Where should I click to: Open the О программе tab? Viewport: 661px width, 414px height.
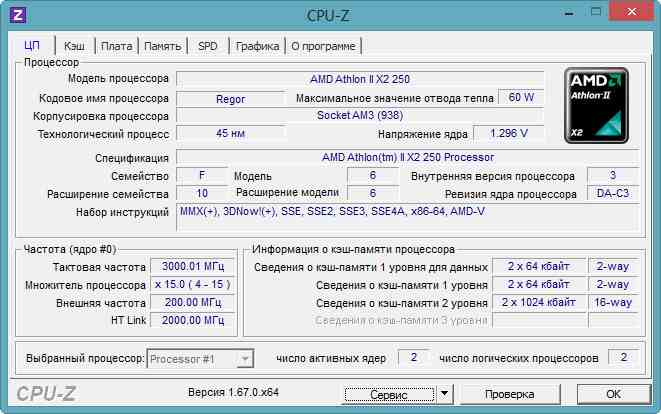[323, 46]
